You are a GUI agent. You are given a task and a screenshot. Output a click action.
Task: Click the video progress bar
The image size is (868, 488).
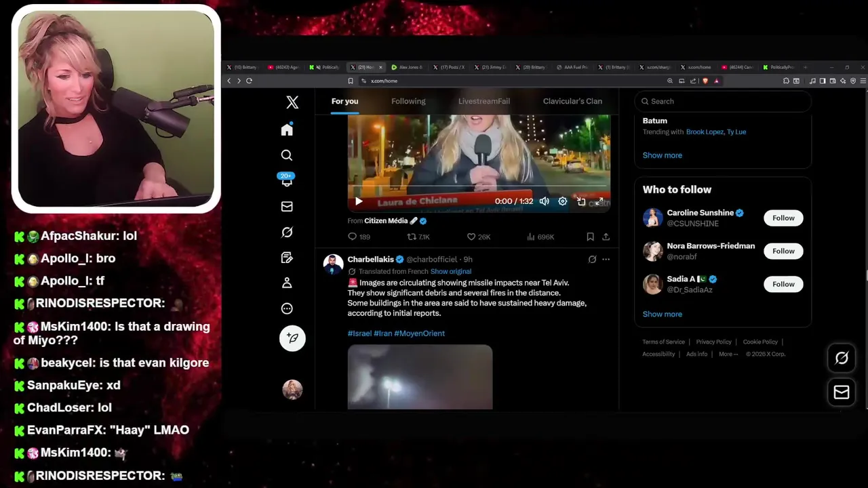pos(479,186)
